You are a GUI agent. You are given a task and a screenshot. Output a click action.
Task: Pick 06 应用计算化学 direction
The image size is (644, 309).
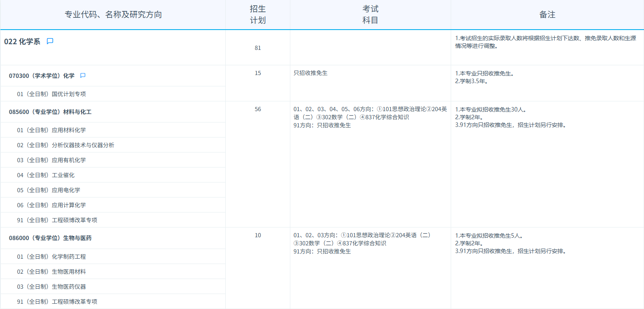coord(51,205)
